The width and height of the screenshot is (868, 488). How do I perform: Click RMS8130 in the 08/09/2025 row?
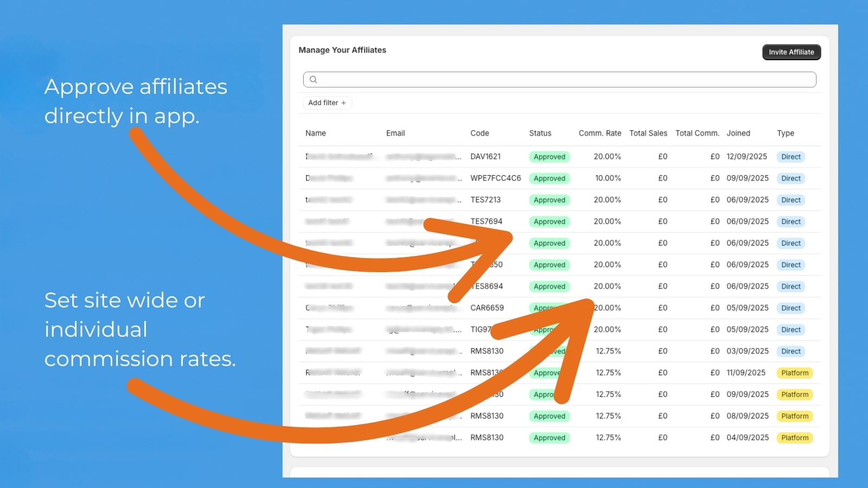click(x=487, y=416)
